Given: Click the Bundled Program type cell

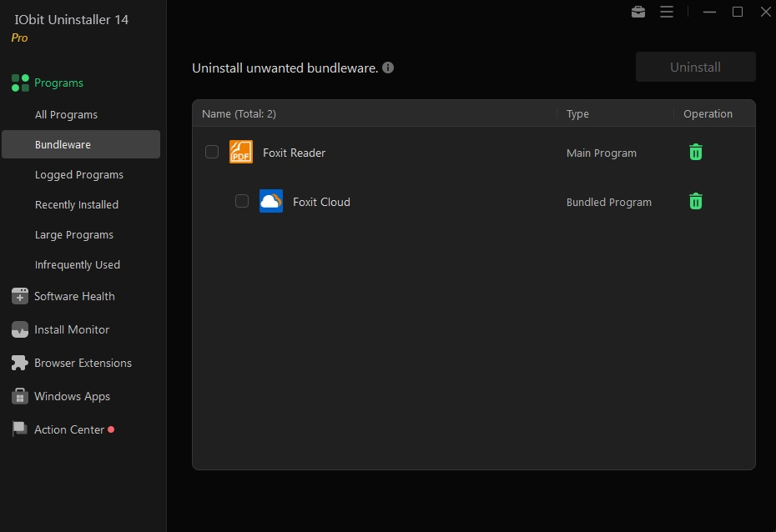Looking at the screenshot, I should (x=609, y=203).
